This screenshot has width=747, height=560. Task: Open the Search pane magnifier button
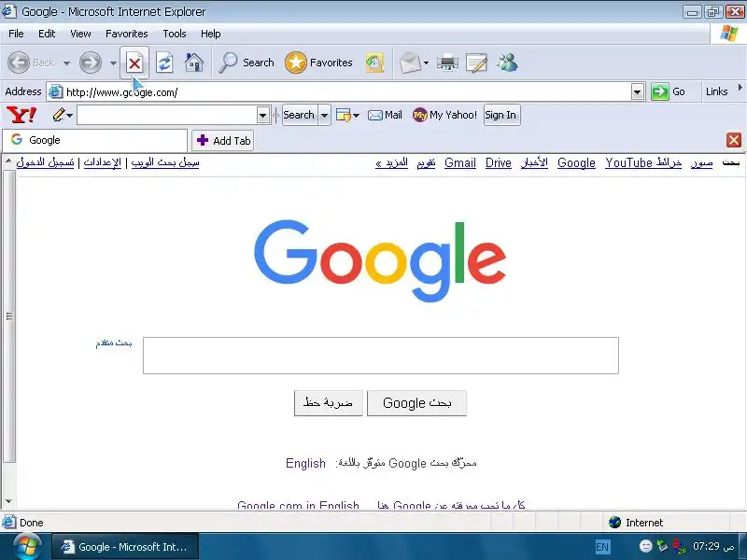pyautogui.click(x=246, y=63)
